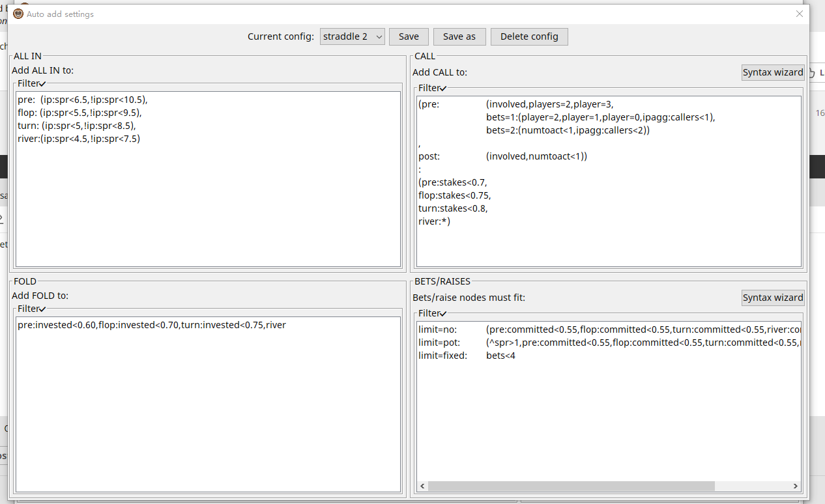This screenshot has height=504, width=825.
Task: Click the Delete config button
Action: (529, 36)
